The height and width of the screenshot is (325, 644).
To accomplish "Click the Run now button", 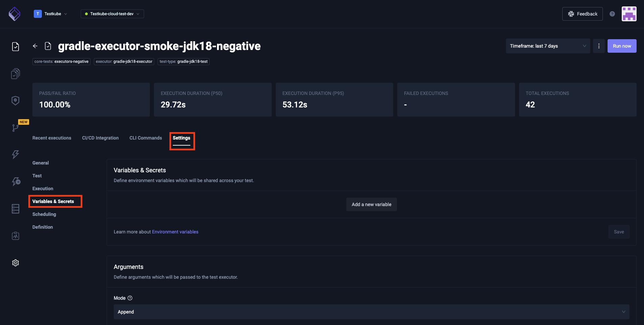I will (x=622, y=46).
